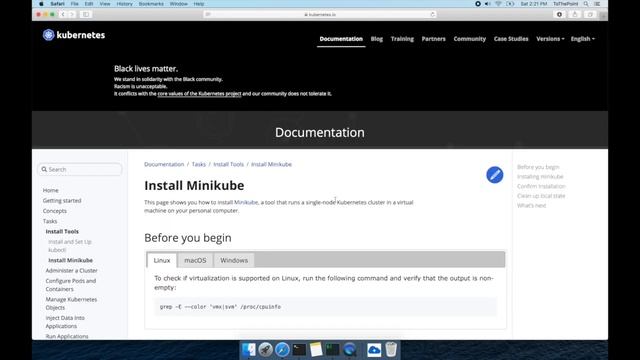Click the Install Tools breadcrumb link
Image resolution: width=640 pixels, height=360 pixels.
click(x=228, y=164)
